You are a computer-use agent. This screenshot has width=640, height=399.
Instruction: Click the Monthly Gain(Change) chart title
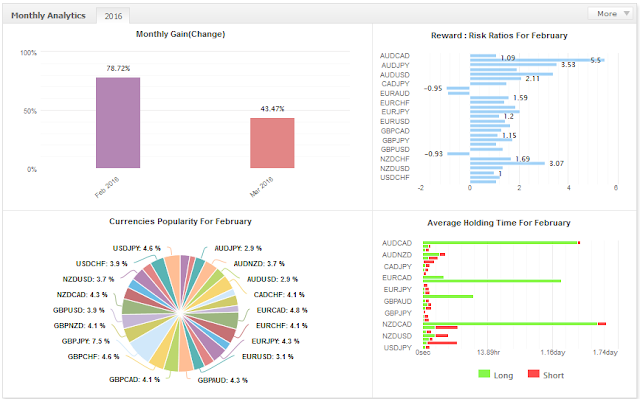(x=180, y=34)
